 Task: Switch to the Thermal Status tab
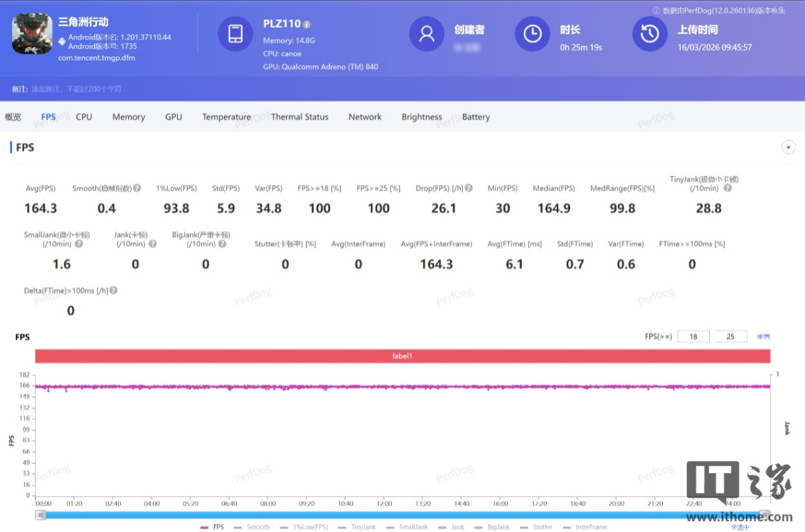point(299,117)
